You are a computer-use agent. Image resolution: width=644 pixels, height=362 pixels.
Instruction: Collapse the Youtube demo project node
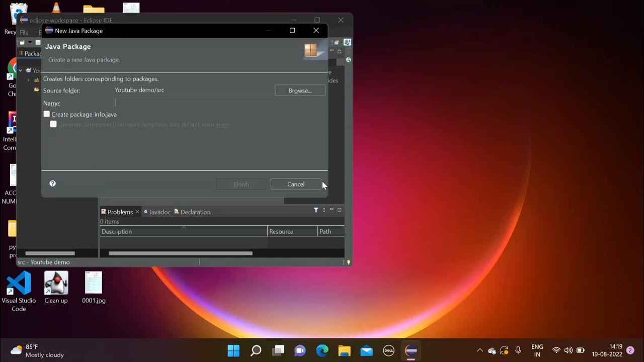pos(21,70)
